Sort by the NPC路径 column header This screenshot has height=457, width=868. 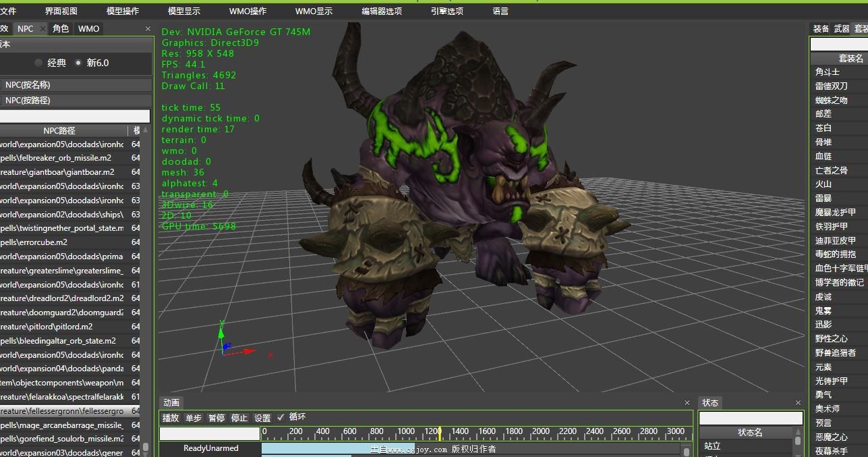click(64, 130)
